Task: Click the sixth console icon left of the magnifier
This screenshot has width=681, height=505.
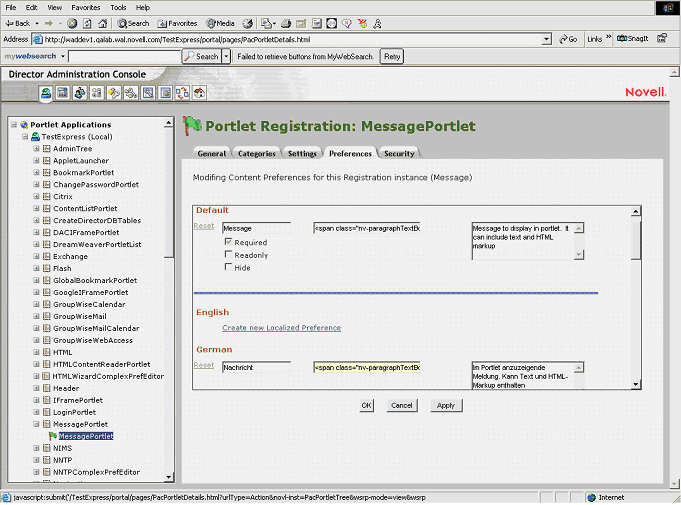Action: tap(131, 92)
